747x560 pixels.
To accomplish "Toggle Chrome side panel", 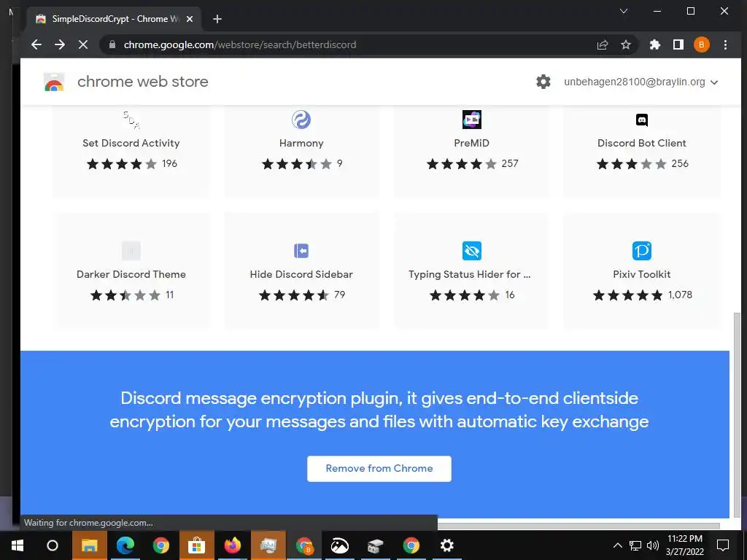I will coord(678,44).
